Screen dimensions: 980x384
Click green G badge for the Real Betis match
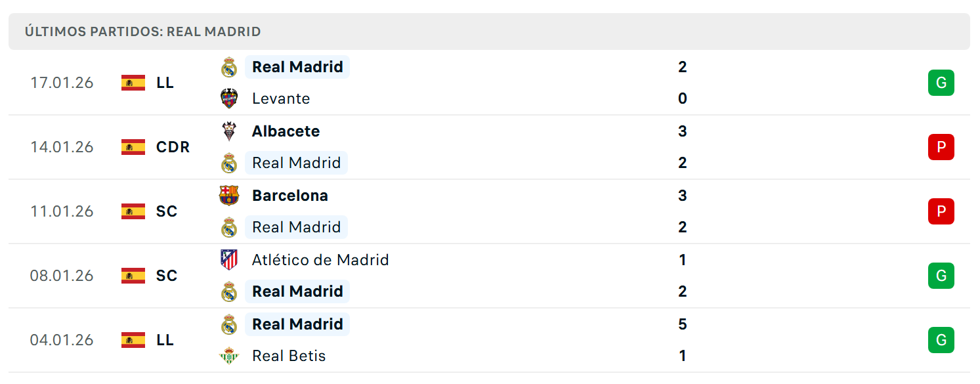941,340
